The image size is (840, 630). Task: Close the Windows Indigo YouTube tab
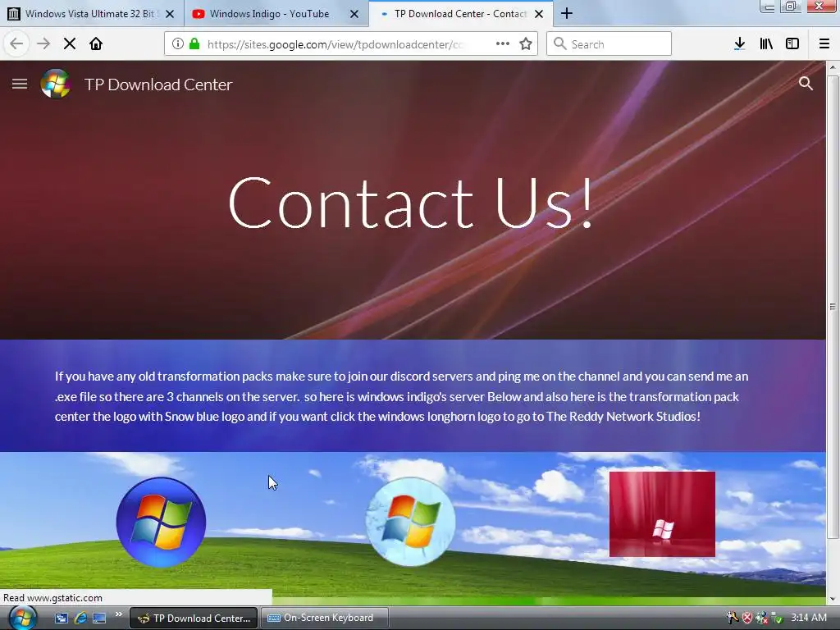pyautogui.click(x=354, y=14)
